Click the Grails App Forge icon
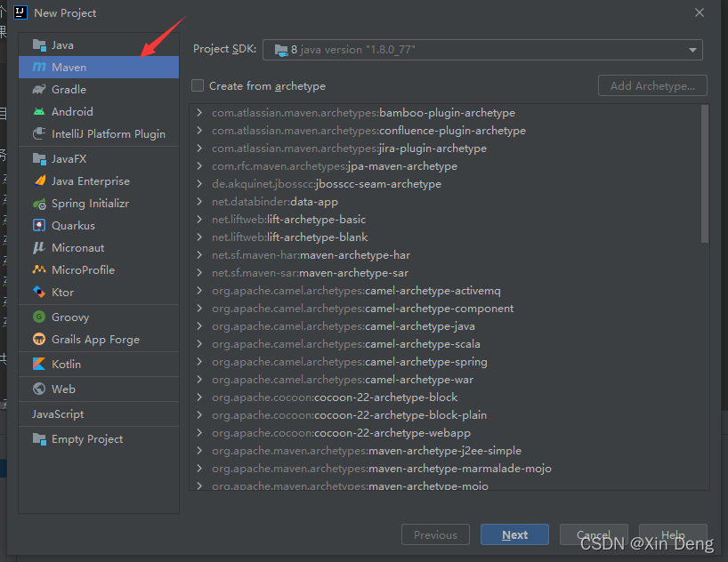 pos(39,339)
